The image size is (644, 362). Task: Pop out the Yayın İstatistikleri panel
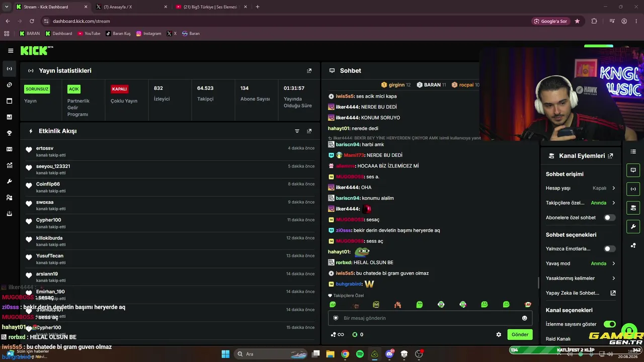tap(309, 71)
